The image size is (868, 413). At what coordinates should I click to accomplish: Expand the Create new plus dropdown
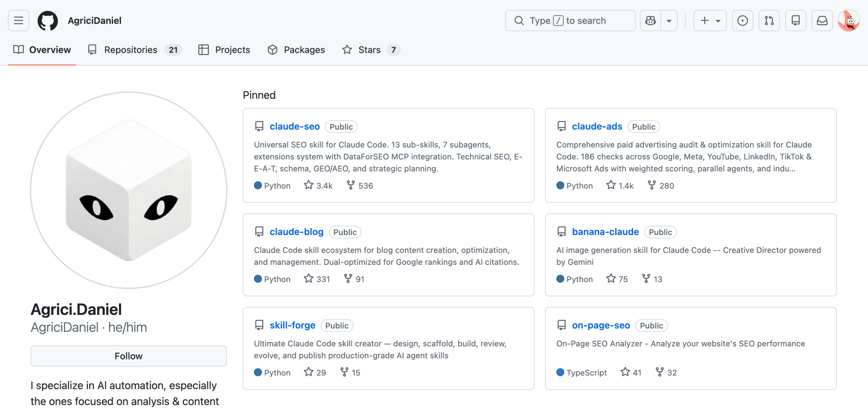click(710, 21)
